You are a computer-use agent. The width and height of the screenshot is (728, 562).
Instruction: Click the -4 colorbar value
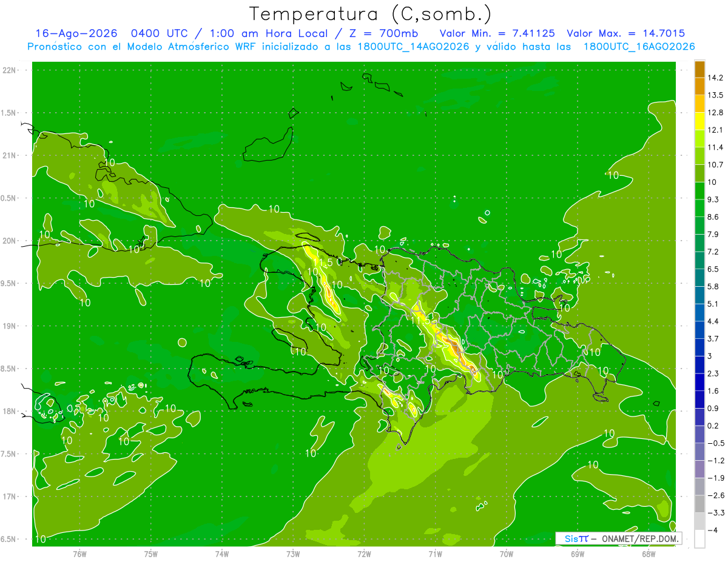pos(713,530)
